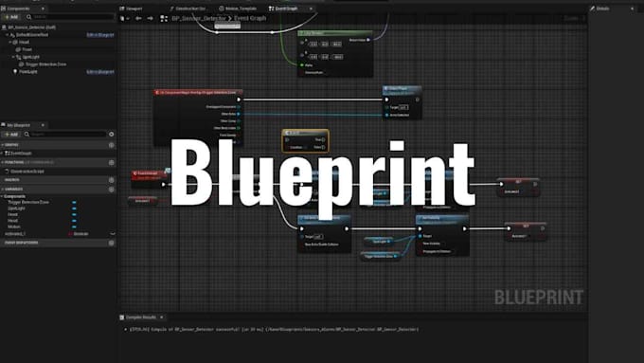
Task: Click the graph navigate forward arrow
Action: click(151, 19)
